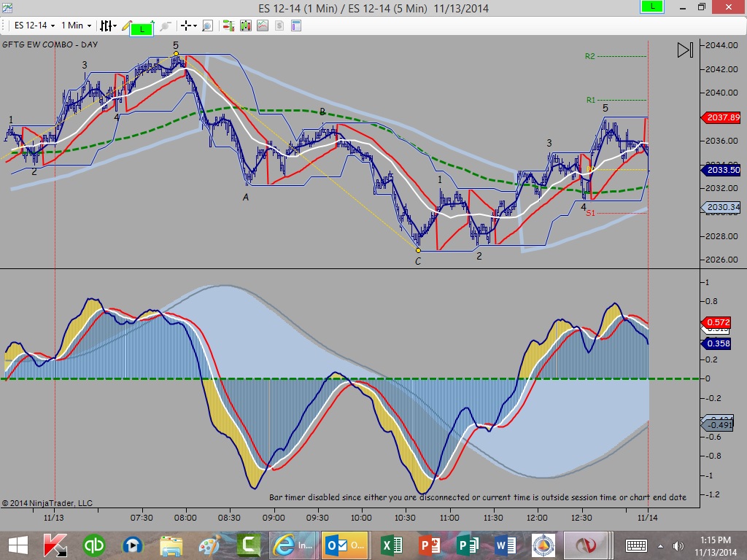This screenshot has width=747, height=560.
Task: Open QuickBooks from the taskbar
Action: [x=94, y=545]
